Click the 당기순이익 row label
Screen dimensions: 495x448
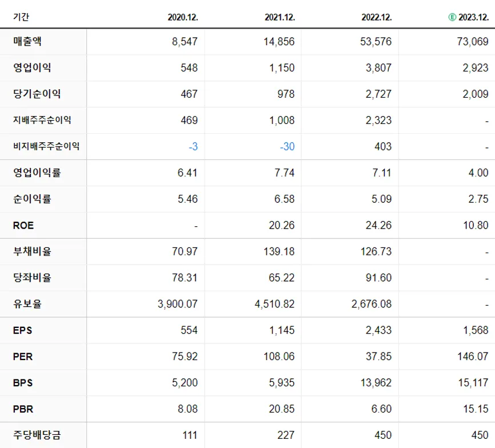[37, 94]
